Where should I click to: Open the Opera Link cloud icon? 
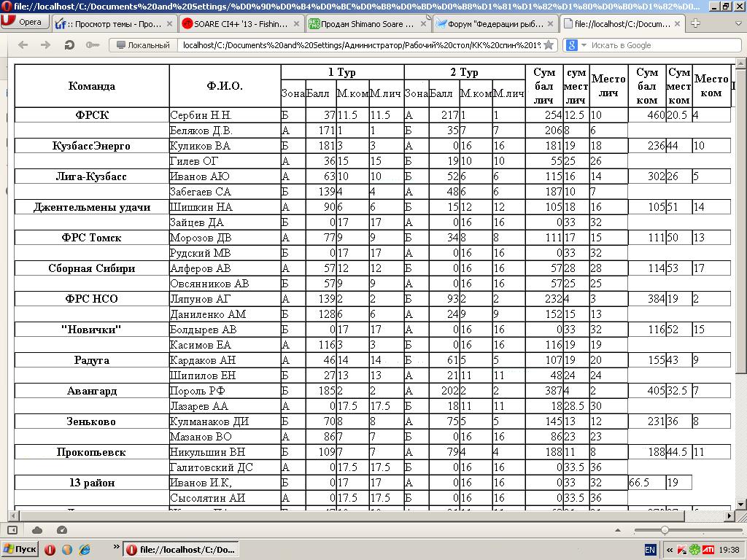[37, 530]
